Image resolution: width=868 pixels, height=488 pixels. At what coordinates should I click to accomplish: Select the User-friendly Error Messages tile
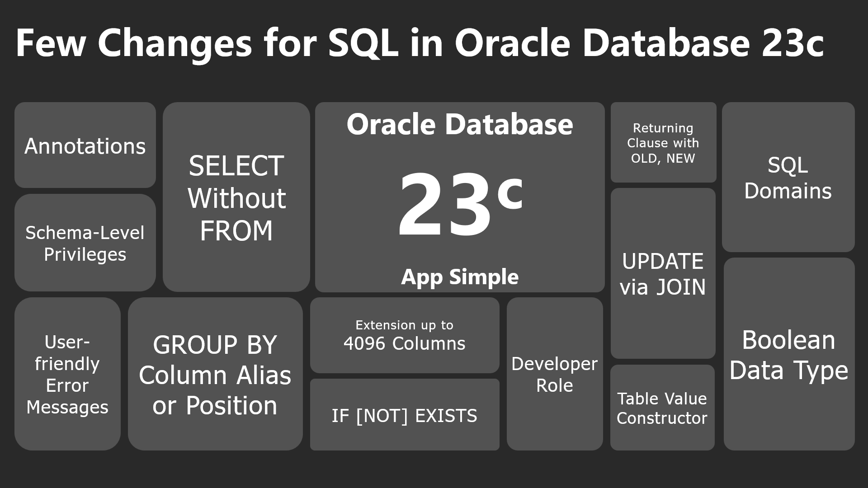pos(67,374)
